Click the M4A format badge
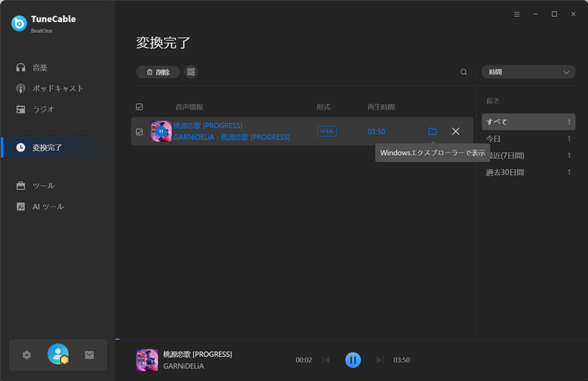 (326, 132)
